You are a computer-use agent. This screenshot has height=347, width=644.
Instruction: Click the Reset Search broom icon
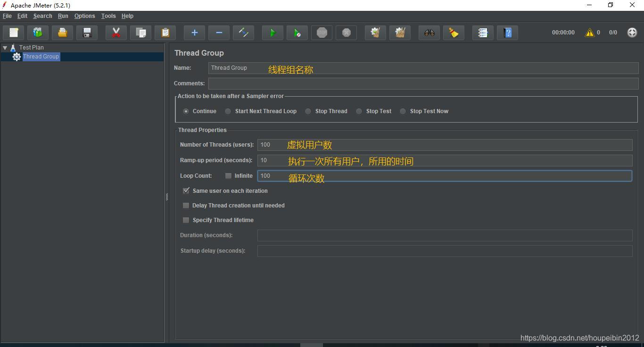pyautogui.click(x=454, y=33)
